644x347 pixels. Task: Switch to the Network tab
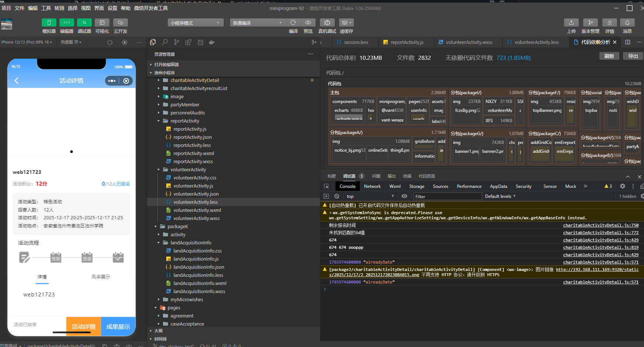tap(372, 186)
